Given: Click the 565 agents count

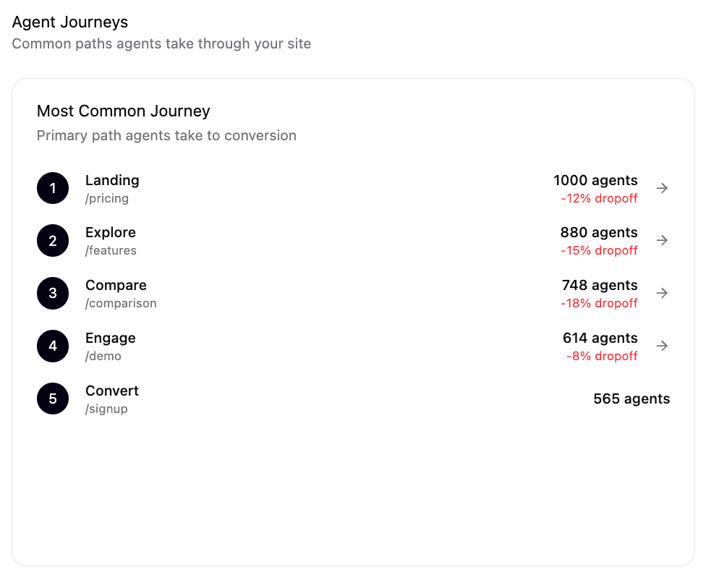Looking at the screenshot, I should point(631,399).
